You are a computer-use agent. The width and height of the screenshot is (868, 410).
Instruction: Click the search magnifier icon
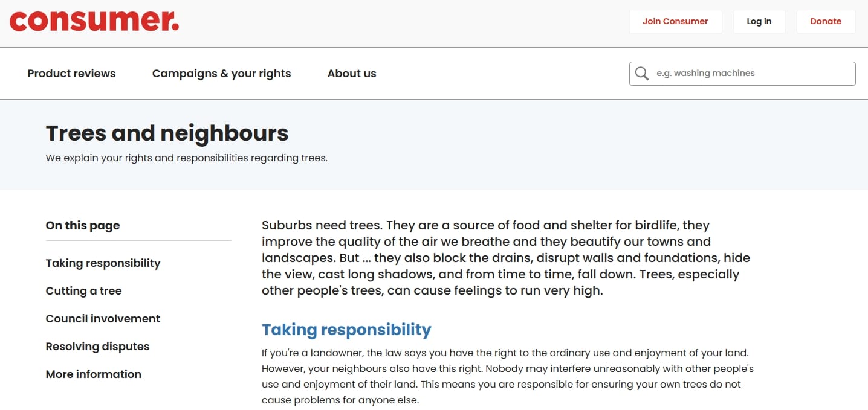[642, 74]
